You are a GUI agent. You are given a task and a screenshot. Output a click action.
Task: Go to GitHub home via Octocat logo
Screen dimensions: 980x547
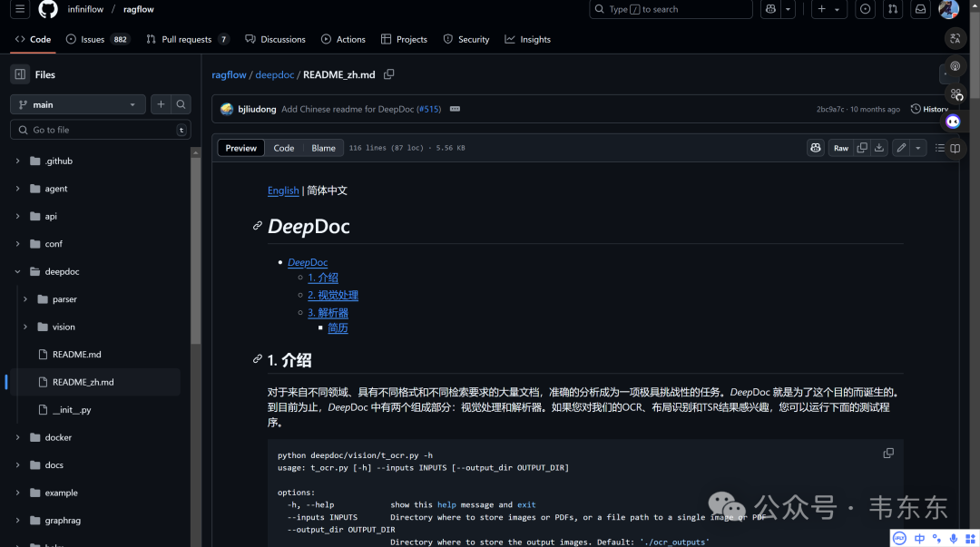click(48, 9)
